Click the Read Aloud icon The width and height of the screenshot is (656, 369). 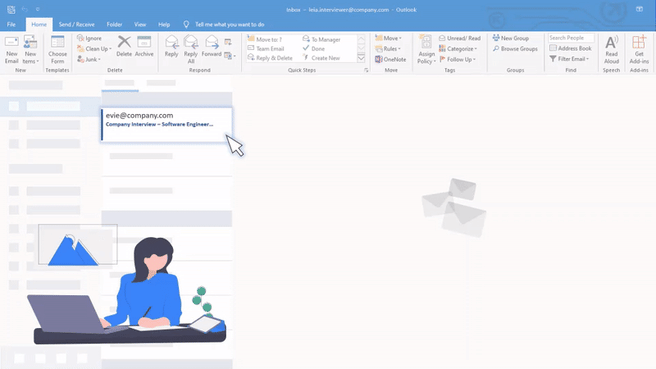pyautogui.click(x=611, y=49)
